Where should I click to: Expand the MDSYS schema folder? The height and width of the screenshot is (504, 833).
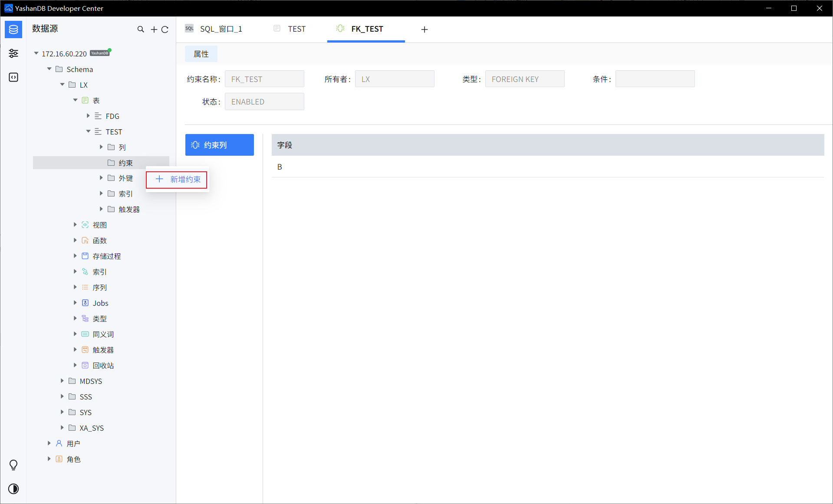tap(62, 381)
